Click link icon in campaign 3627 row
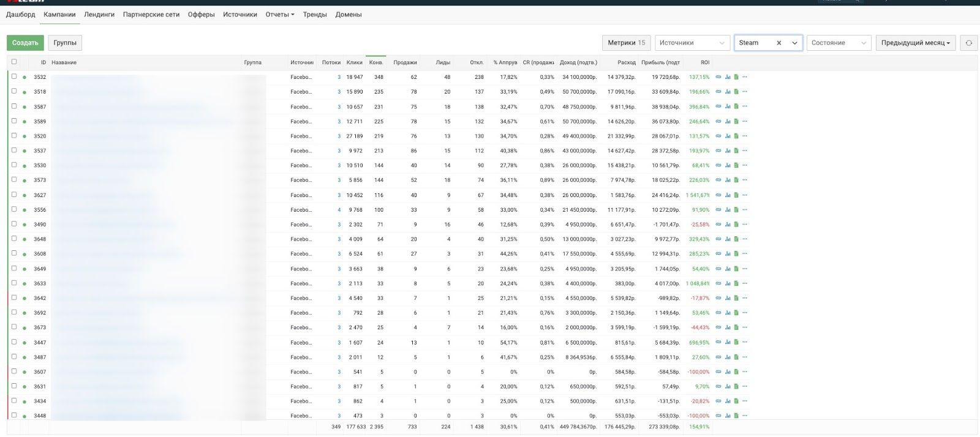Screen dimensions: 980x437 tap(718, 195)
